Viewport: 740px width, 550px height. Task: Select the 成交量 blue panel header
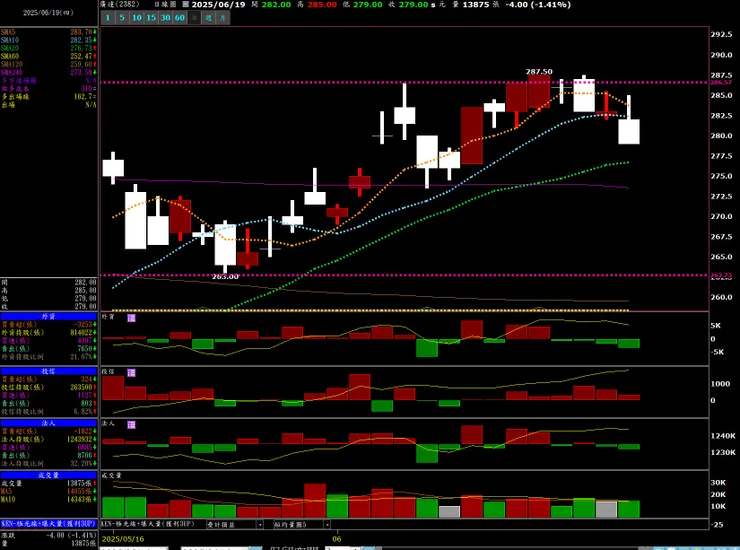(49, 475)
